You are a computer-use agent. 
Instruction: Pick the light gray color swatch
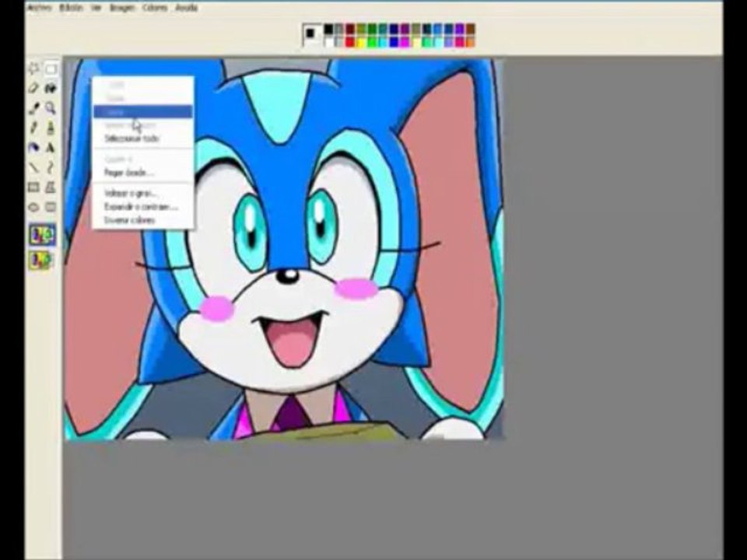338,41
